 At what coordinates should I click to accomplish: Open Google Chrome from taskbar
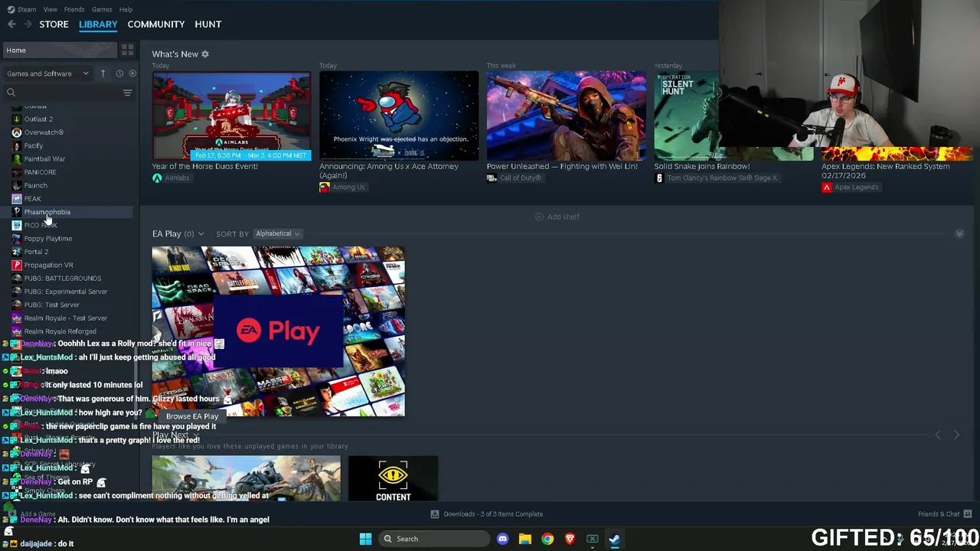547,539
